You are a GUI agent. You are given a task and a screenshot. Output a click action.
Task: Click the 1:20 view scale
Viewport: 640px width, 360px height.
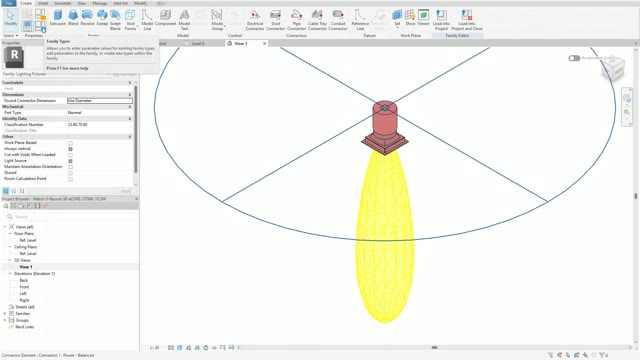coord(154,348)
